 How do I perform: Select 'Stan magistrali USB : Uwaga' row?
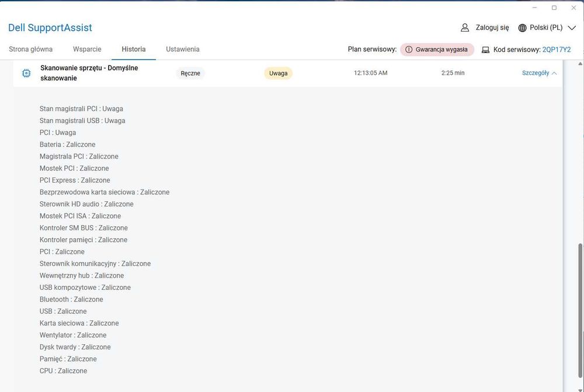(x=82, y=121)
